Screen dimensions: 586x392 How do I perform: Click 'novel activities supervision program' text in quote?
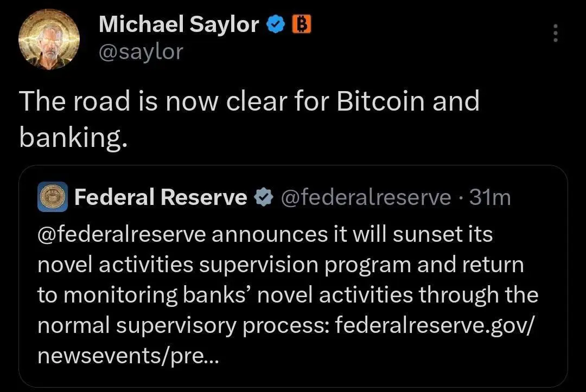(224, 265)
